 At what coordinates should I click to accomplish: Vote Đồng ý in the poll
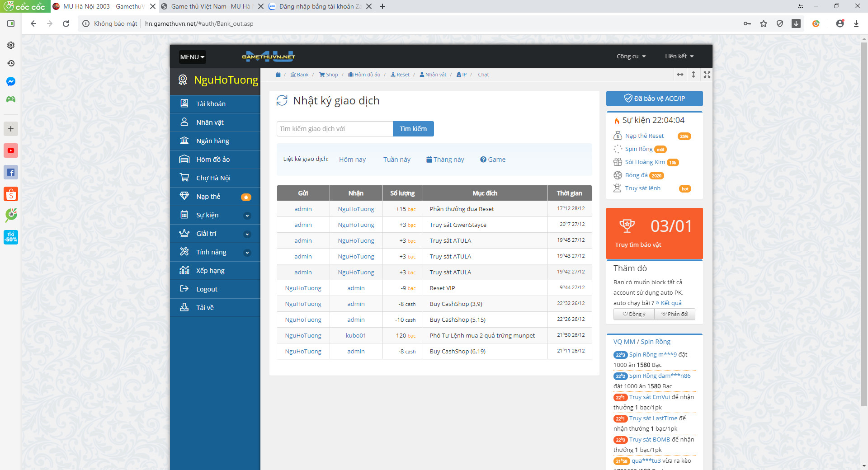pos(634,314)
